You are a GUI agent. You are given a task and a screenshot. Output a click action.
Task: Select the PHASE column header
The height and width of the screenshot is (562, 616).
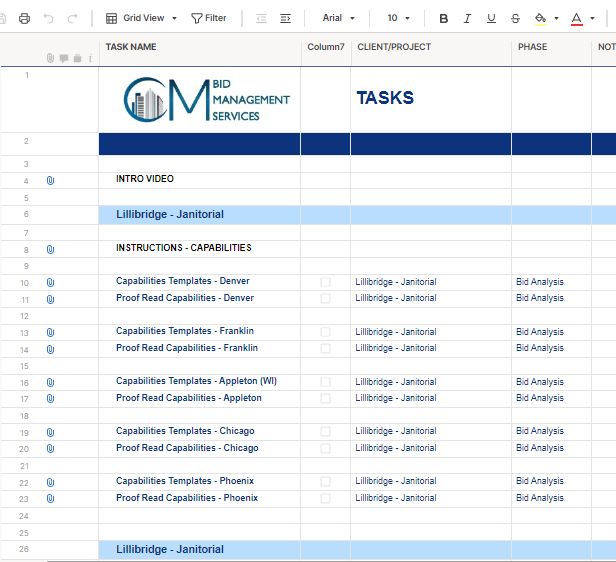coord(551,49)
